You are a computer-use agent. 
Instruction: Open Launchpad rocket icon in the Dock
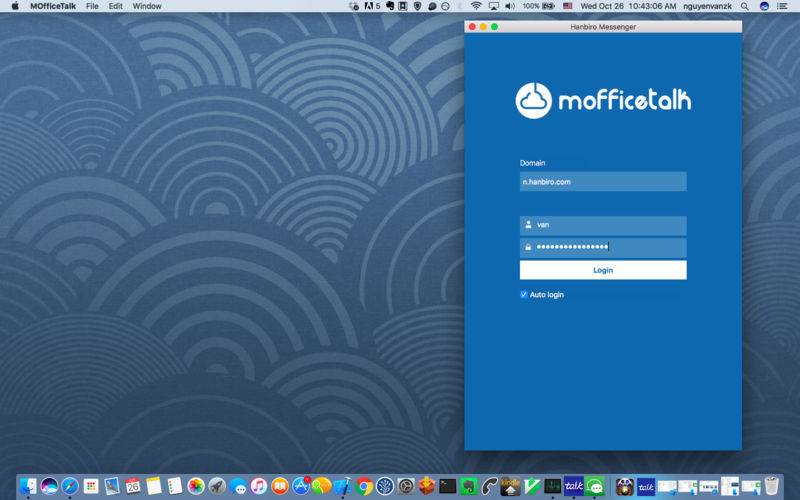[x=217, y=486]
